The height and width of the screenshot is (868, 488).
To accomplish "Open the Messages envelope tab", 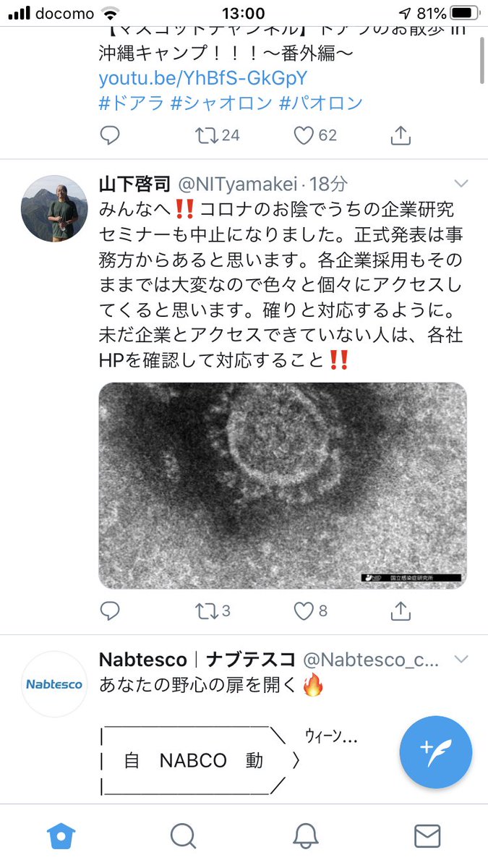I will (x=427, y=836).
